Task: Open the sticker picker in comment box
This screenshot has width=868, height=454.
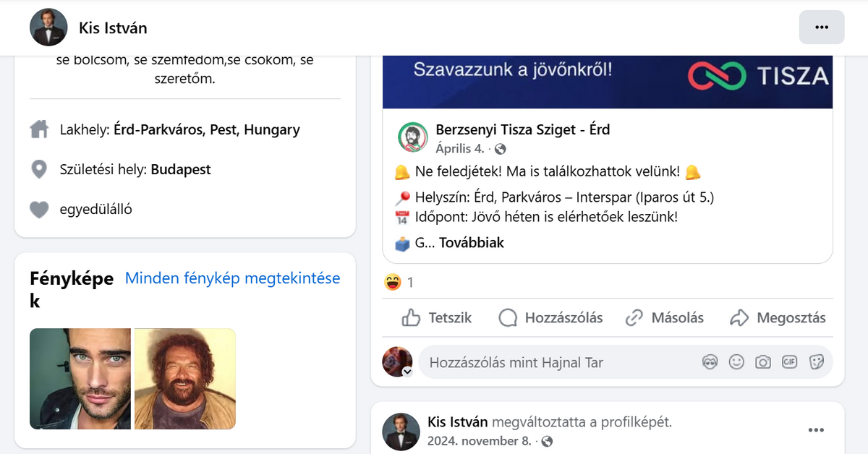Action: tap(816, 362)
